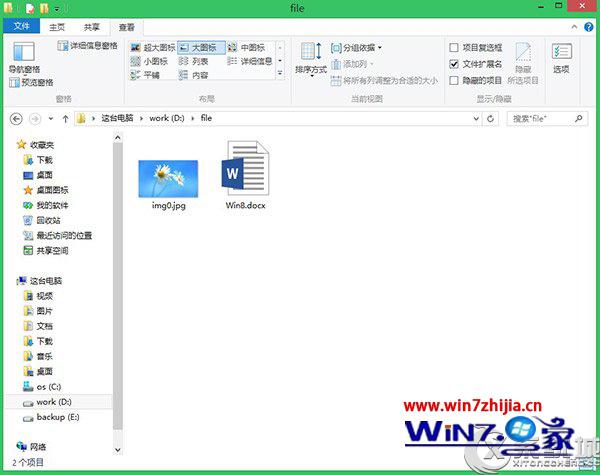Go back with the back arrow

point(16,119)
